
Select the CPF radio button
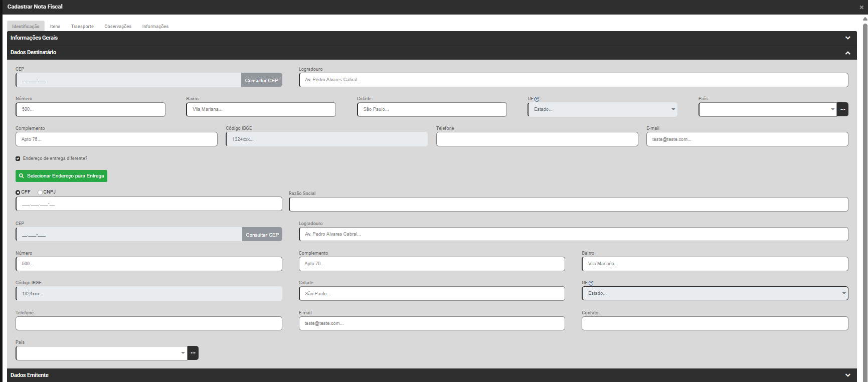18,193
